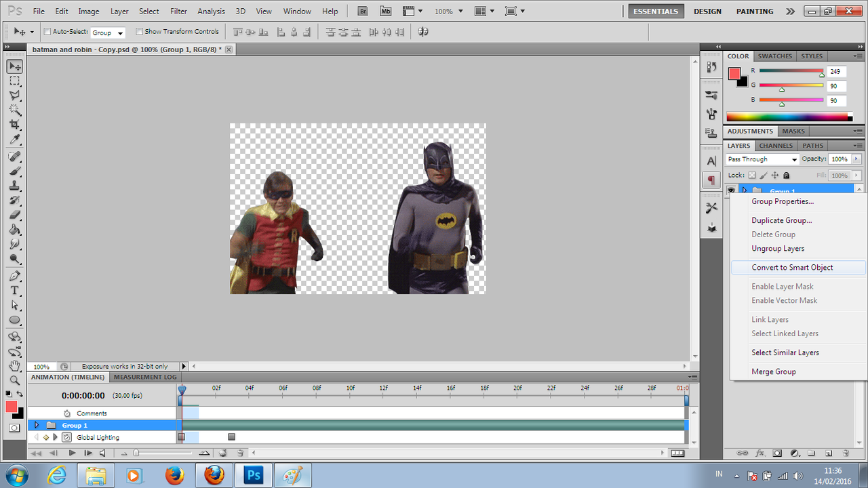Select the Crop tool
This screenshot has width=868, height=488.
15,125
